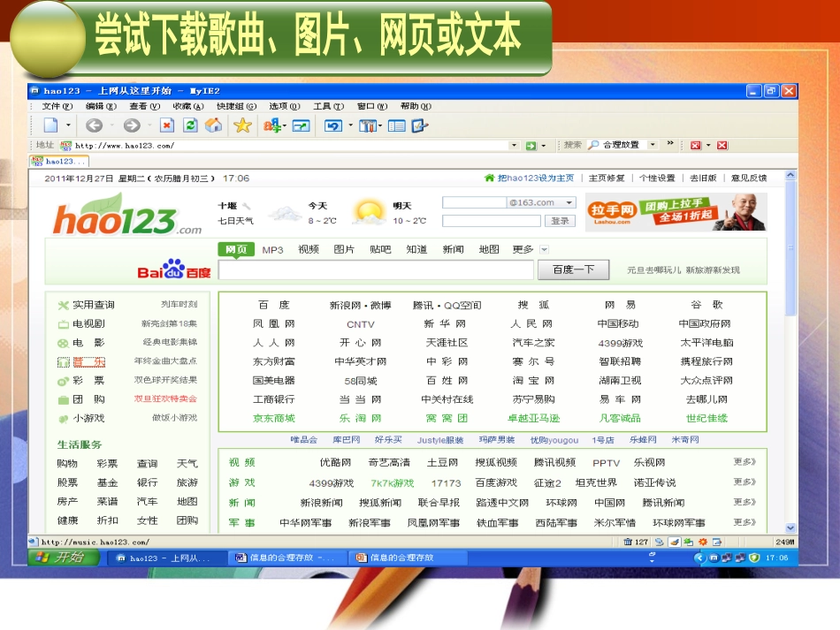The width and height of the screenshot is (840, 630).
Task: Select the hao123 browser tab
Action: (x=59, y=161)
